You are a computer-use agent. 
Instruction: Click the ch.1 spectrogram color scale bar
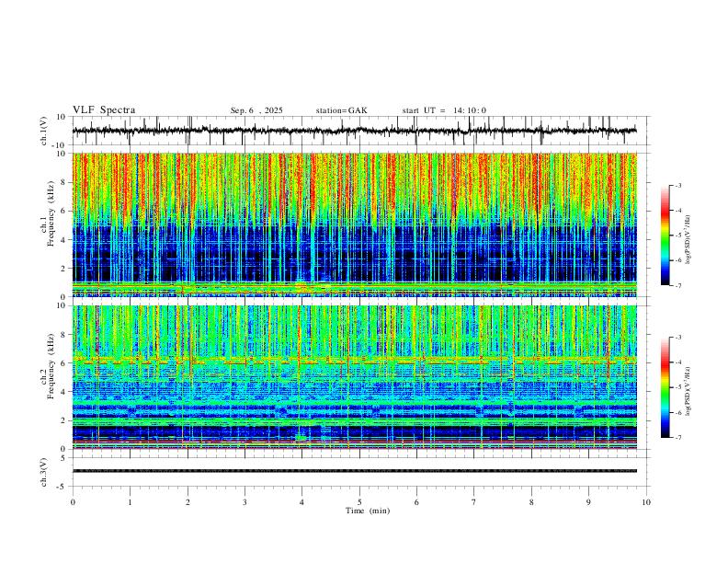tap(665, 236)
